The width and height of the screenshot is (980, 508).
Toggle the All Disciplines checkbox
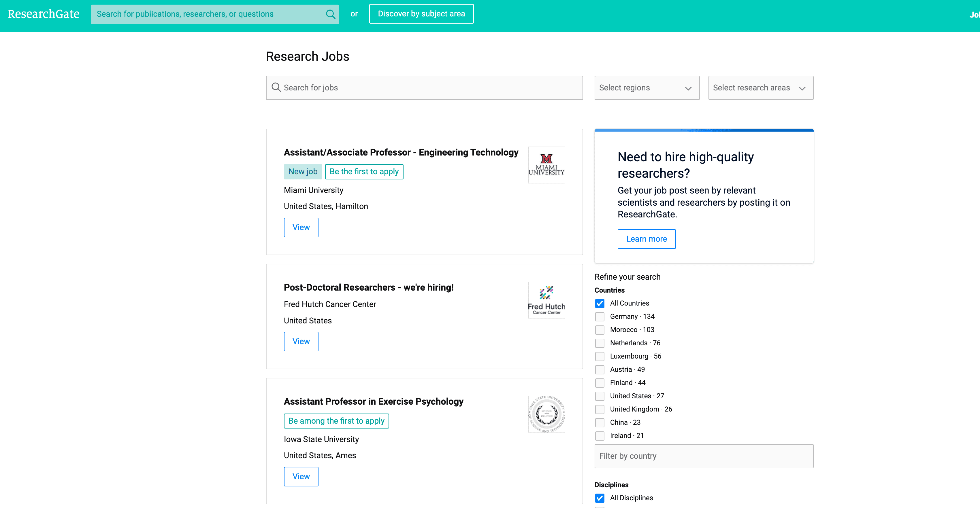pyautogui.click(x=600, y=498)
